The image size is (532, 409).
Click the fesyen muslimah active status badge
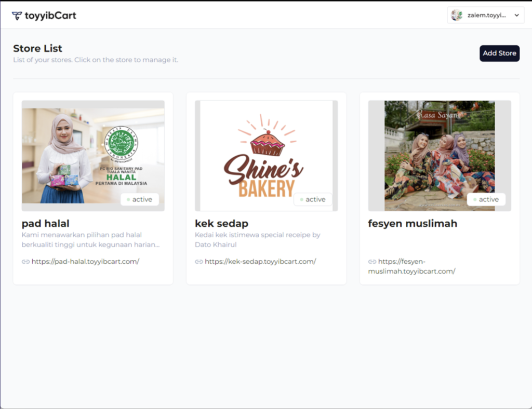pos(486,199)
